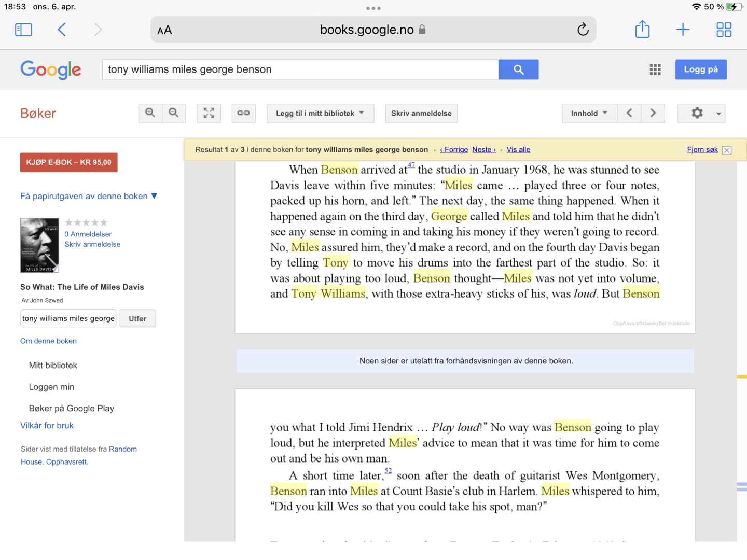747x560 pixels.
Task: Click the Google logo
Action: (x=51, y=69)
